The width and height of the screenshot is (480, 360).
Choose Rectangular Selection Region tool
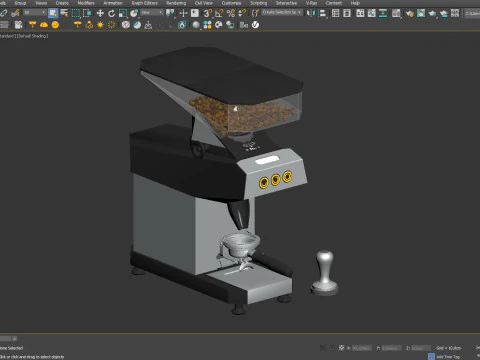click(76, 13)
